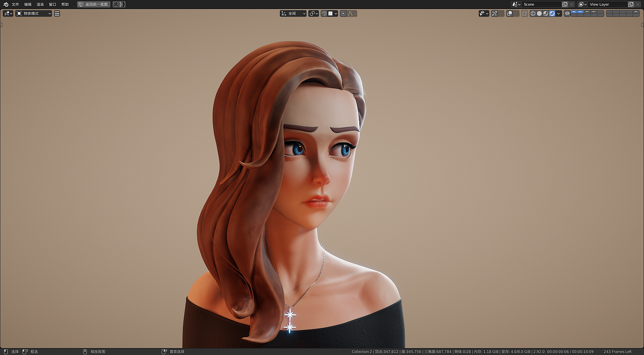Click the 243 Frames Left status text
The image size is (644, 355).
pos(617,351)
